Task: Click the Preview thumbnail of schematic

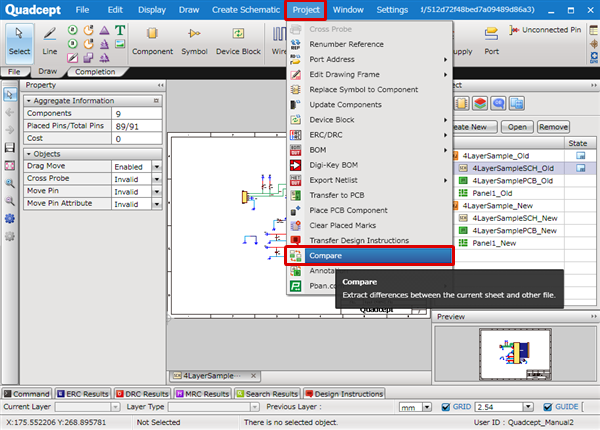Action: click(515, 354)
